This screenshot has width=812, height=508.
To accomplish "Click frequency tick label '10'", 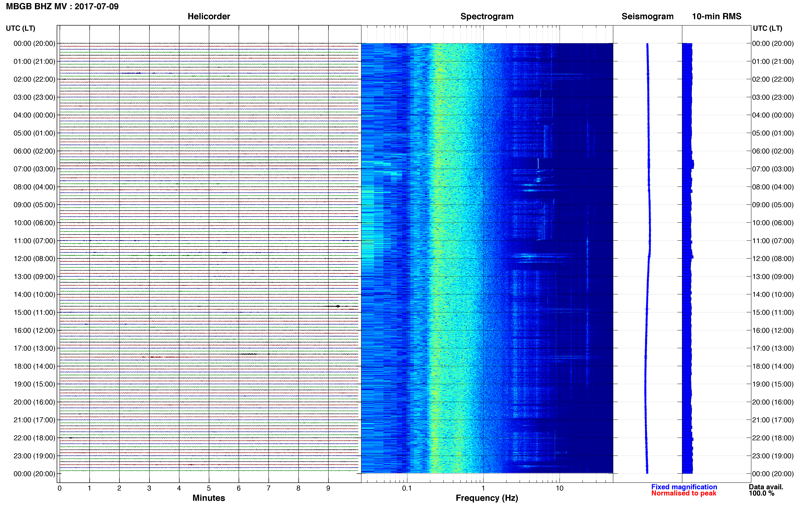I will 559,488.
